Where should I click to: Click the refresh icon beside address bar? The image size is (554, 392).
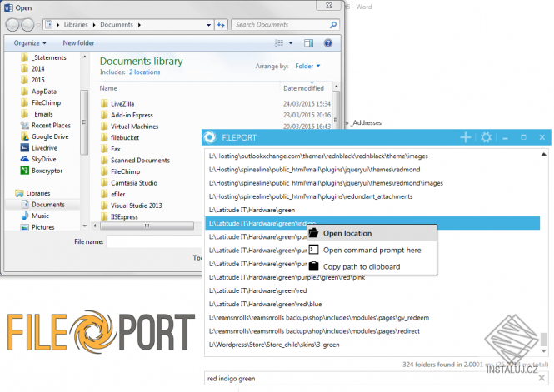(221, 25)
